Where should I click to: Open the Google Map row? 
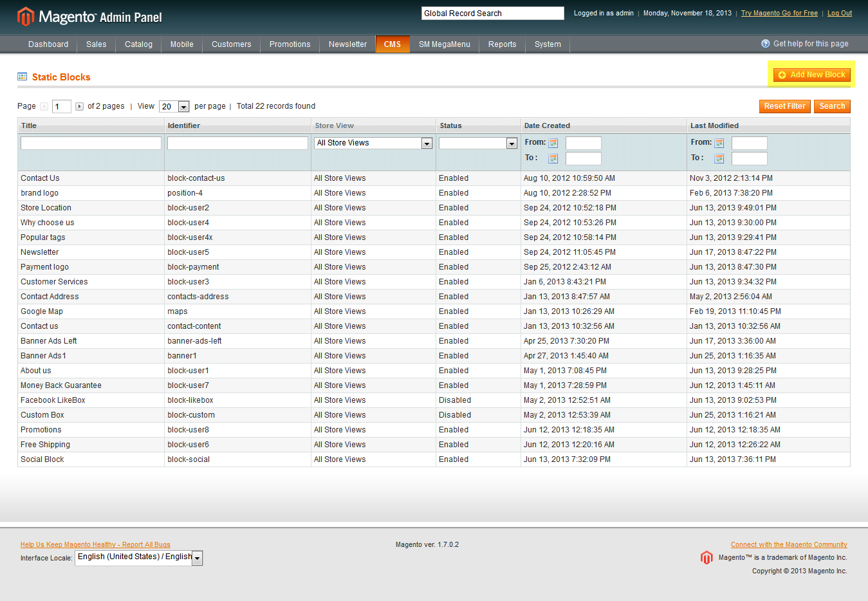click(x=434, y=311)
